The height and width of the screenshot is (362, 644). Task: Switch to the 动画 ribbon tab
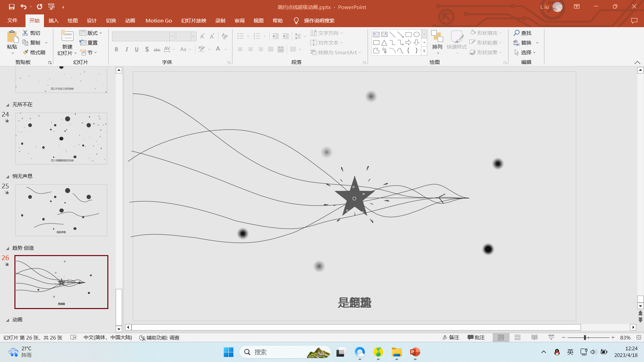coord(130,20)
